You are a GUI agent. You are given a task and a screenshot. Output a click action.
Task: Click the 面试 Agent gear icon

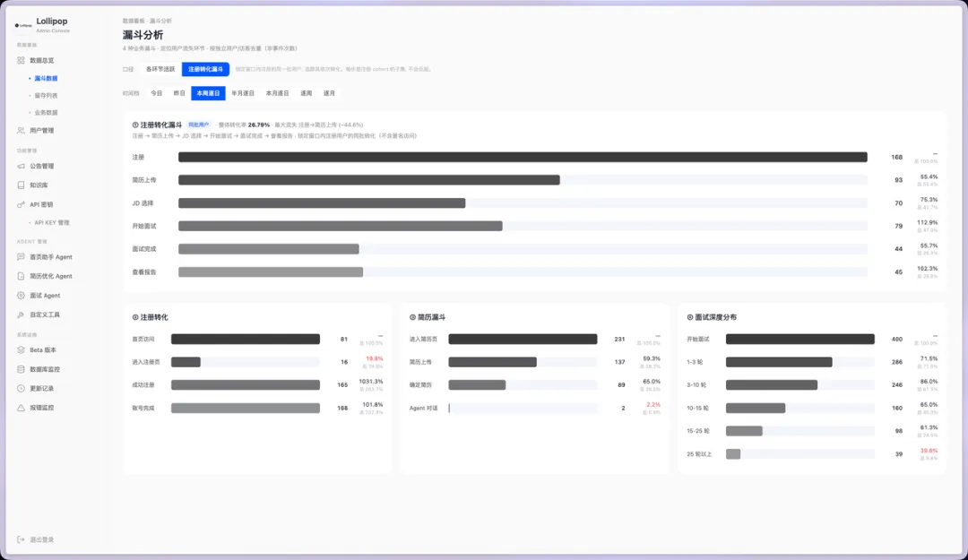21,295
